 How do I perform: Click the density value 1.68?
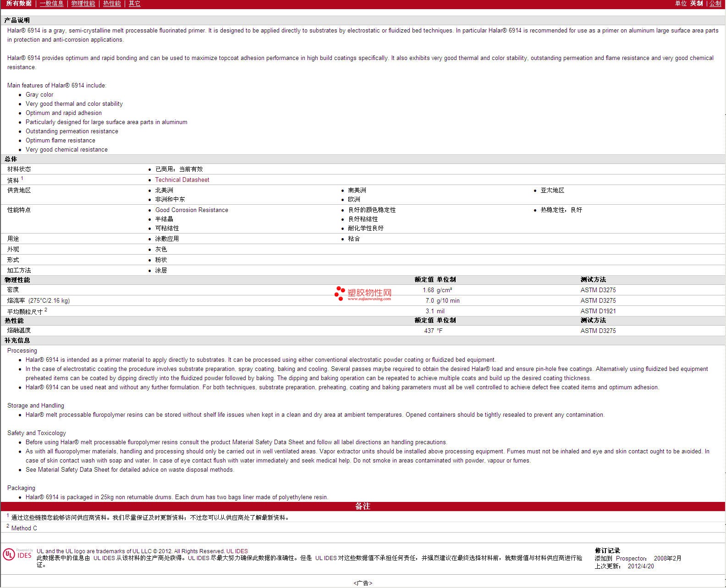tap(428, 290)
